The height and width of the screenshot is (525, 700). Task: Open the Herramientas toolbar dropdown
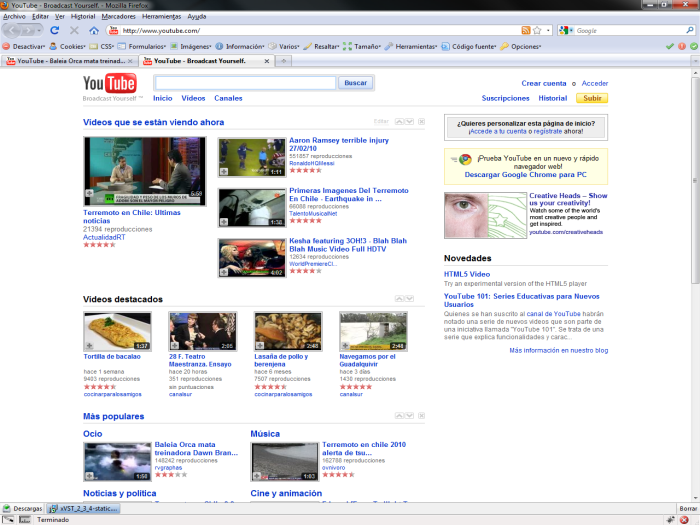click(x=411, y=46)
